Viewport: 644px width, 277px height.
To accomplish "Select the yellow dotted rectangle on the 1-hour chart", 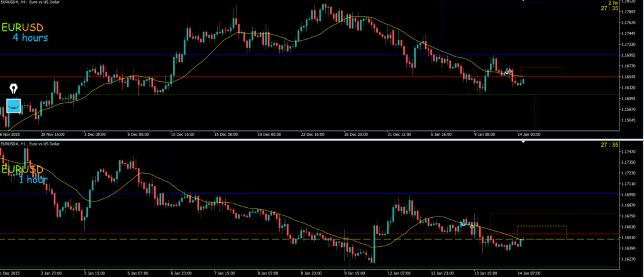I will pyautogui.click(x=542, y=232).
